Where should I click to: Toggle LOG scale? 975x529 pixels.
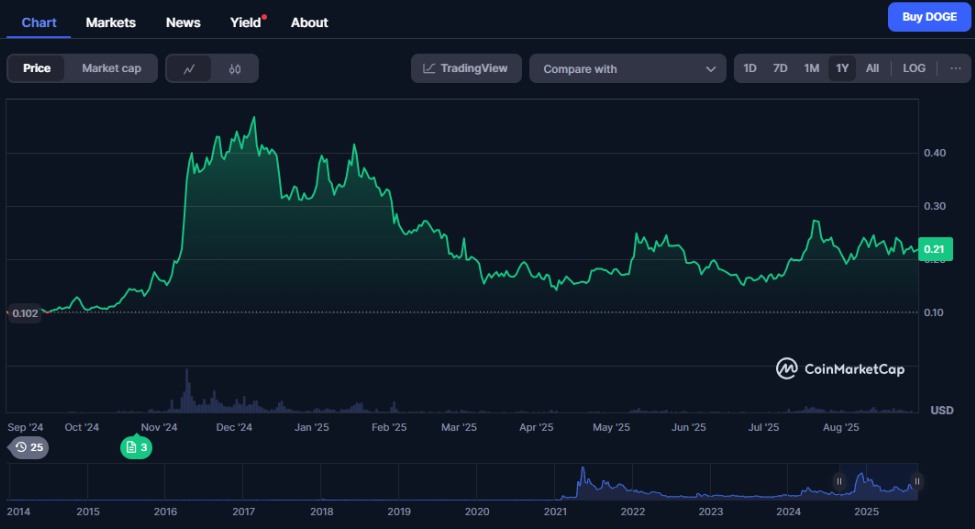(x=914, y=68)
